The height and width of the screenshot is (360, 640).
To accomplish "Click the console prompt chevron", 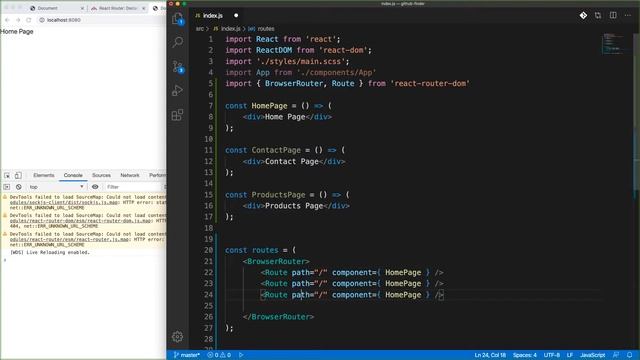I will coord(5,260).
